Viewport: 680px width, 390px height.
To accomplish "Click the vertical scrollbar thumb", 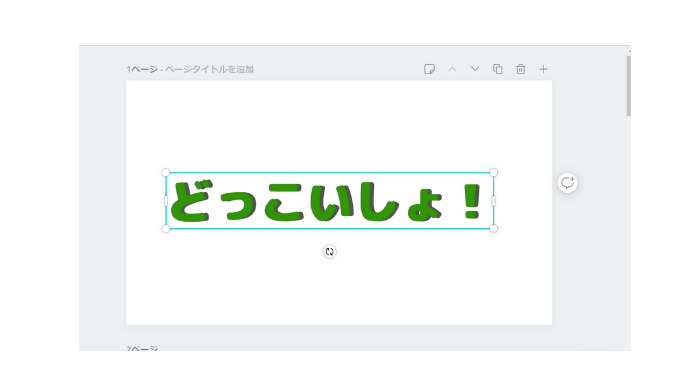I will coord(628,86).
